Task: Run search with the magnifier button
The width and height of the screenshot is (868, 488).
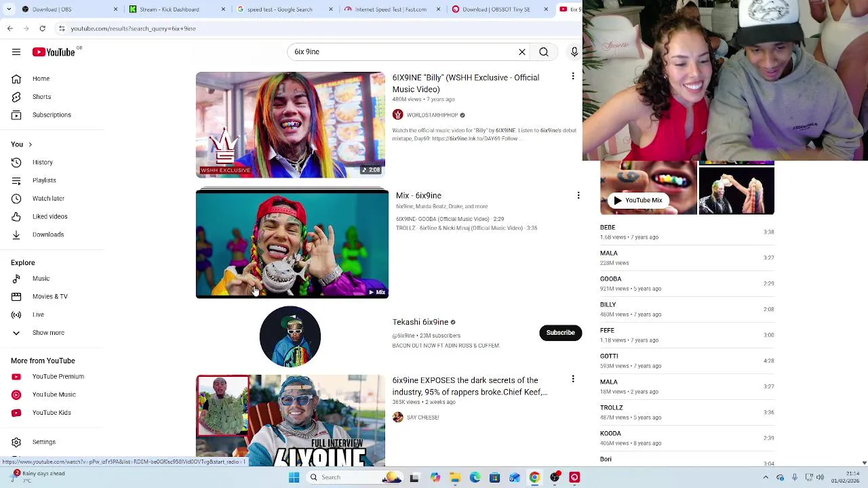Action: [x=544, y=52]
